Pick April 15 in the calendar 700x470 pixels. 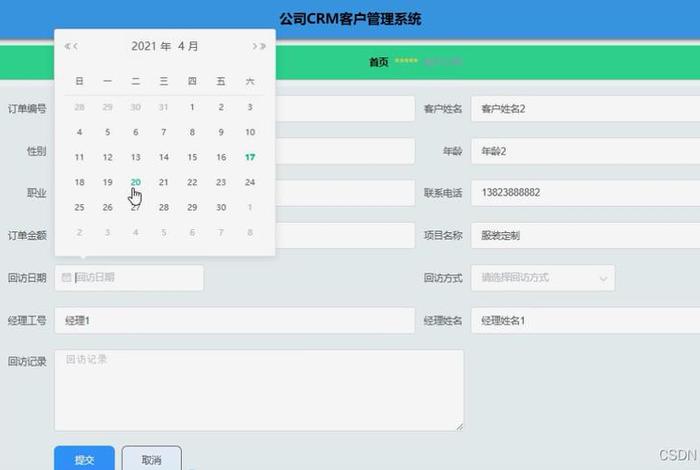coord(192,157)
